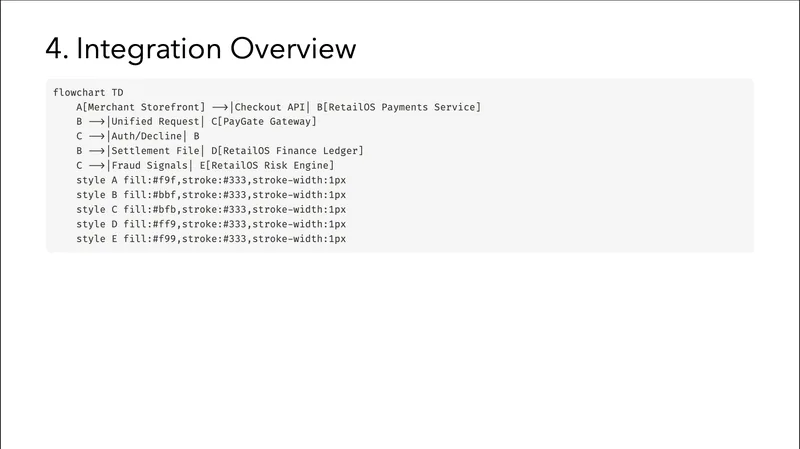800x449 pixels.
Task: Select the "Checkout API" edge label
Action: pos(269,107)
